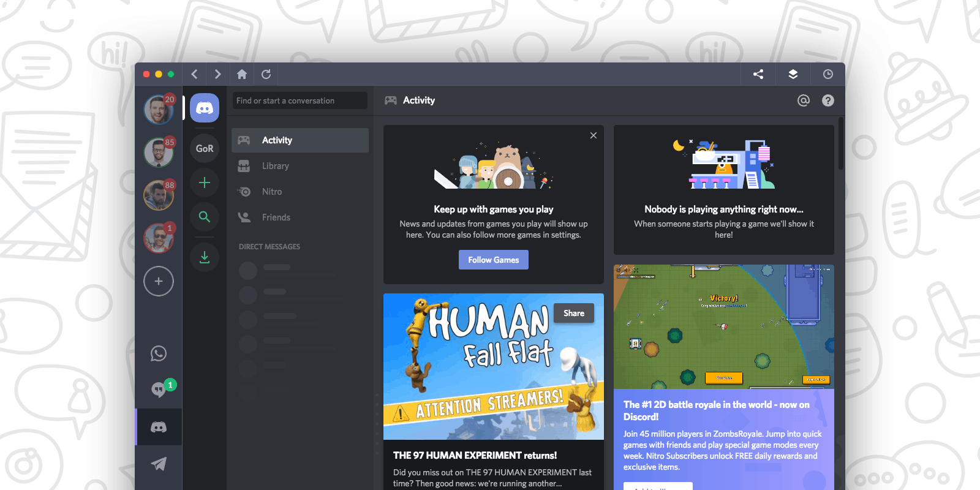Screen dimensions: 980x490
Task: Open the clock history icon
Action: (828, 74)
